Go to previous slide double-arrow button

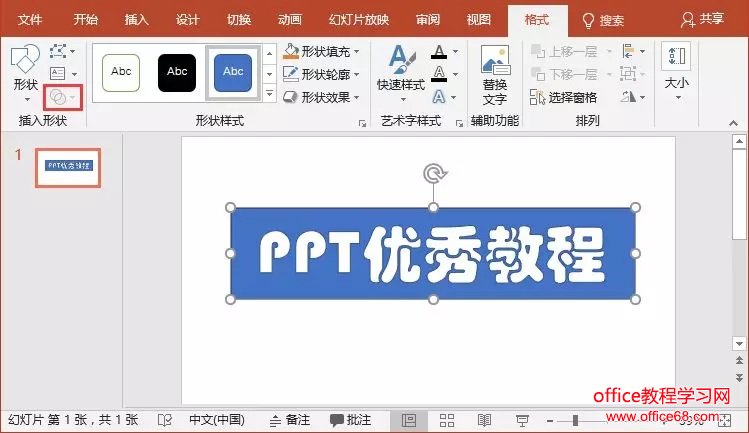pos(739,360)
